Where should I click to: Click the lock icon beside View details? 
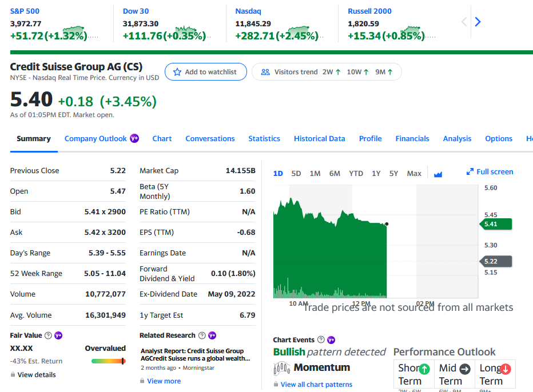pyautogui.click(x=13, y=374)
